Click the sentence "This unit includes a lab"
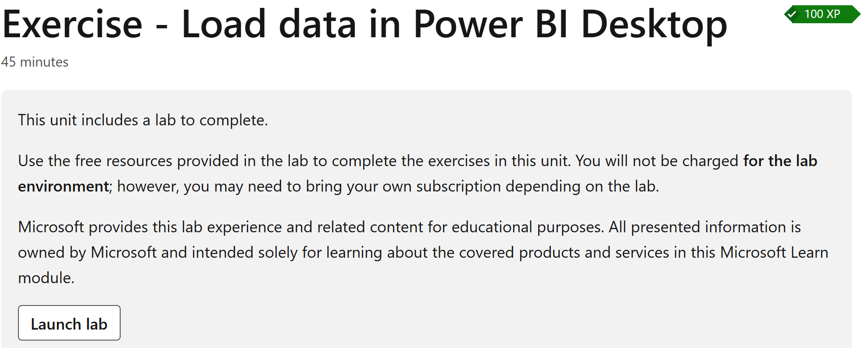Viewport: 868px width, 348px height. tap(143, 120)
